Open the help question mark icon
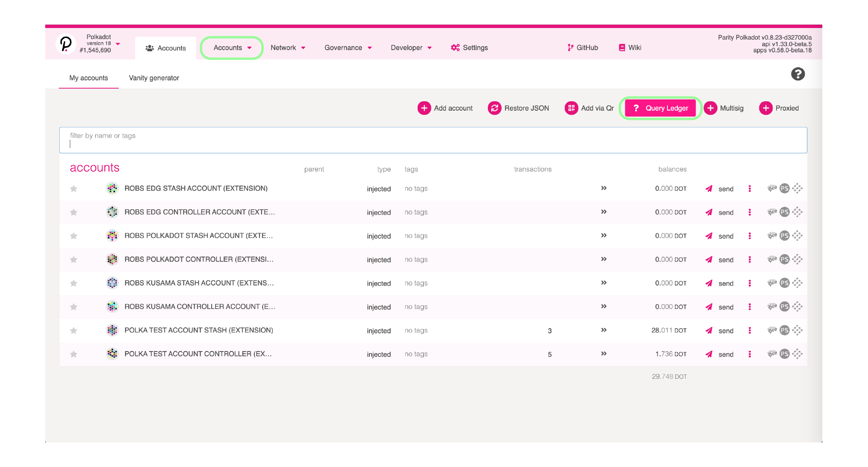The width and height of the screenshot is (868, 467). 798,74
